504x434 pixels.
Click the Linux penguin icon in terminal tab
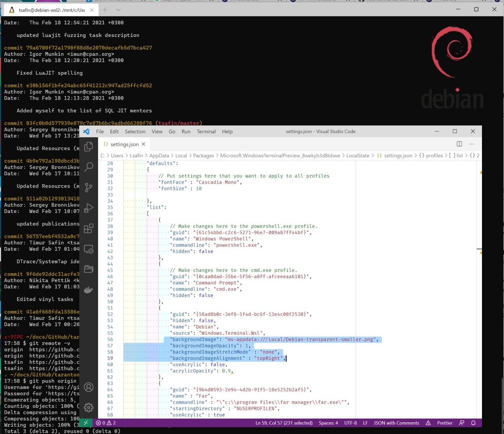(x=11, y=10)
